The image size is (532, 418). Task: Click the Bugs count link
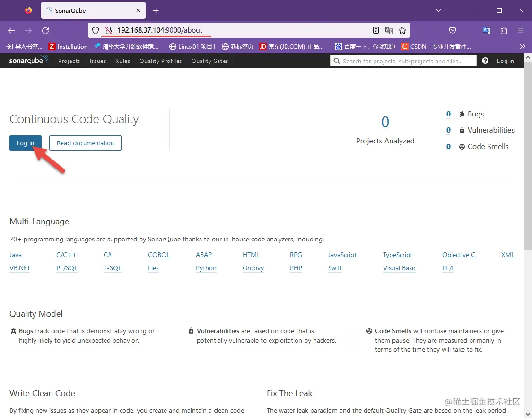click(448, 114)
